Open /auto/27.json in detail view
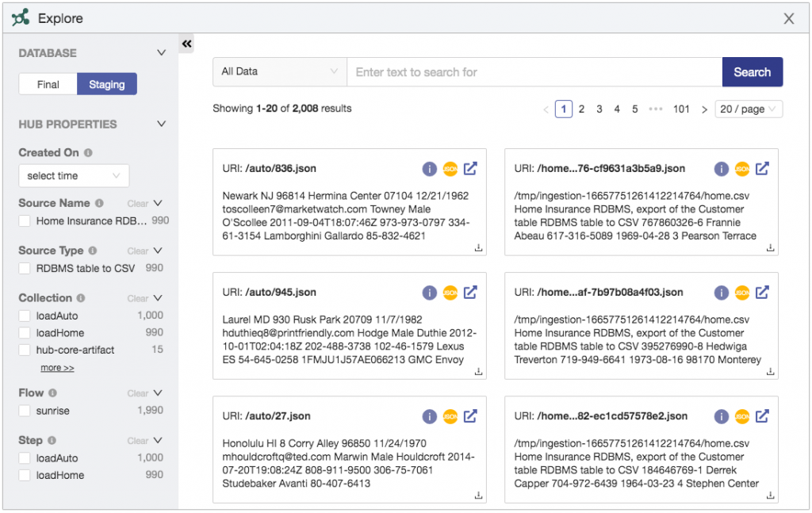This screenshot has height=513, width=812. pyautogui.click(x=471, y=416)
